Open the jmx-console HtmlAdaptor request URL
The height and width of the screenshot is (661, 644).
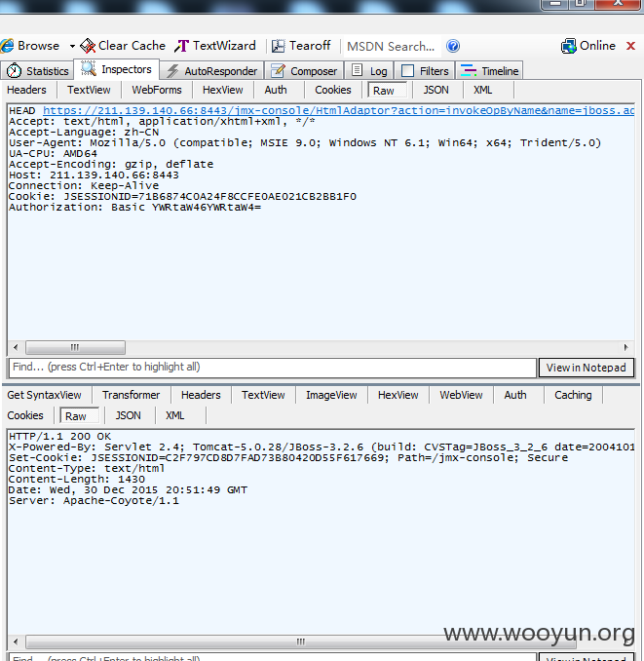pyautogui.click(x=338, y=110)
